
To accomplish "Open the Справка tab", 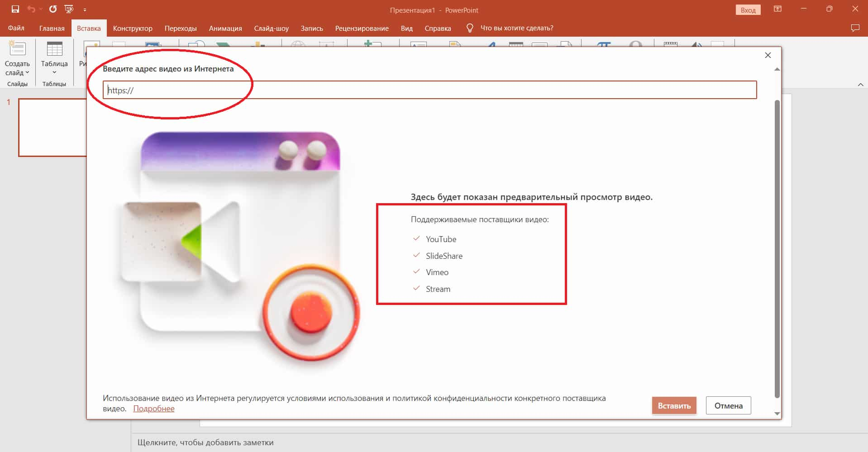I will tap(438, 28).
